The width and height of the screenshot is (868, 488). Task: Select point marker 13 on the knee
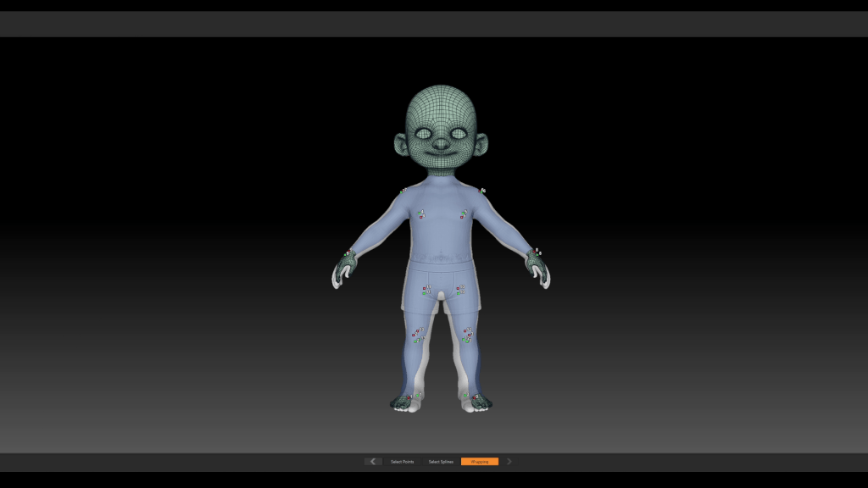[x=417, y=331]
